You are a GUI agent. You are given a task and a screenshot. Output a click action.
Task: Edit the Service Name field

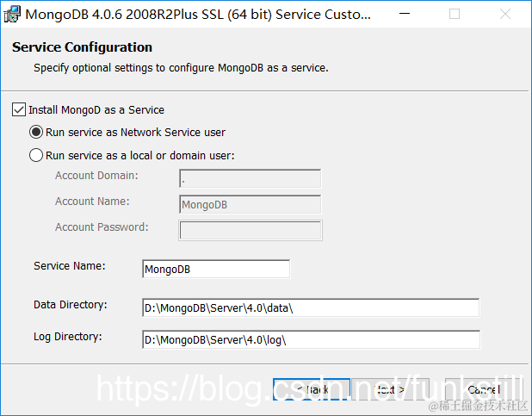[x=216, y=269]
